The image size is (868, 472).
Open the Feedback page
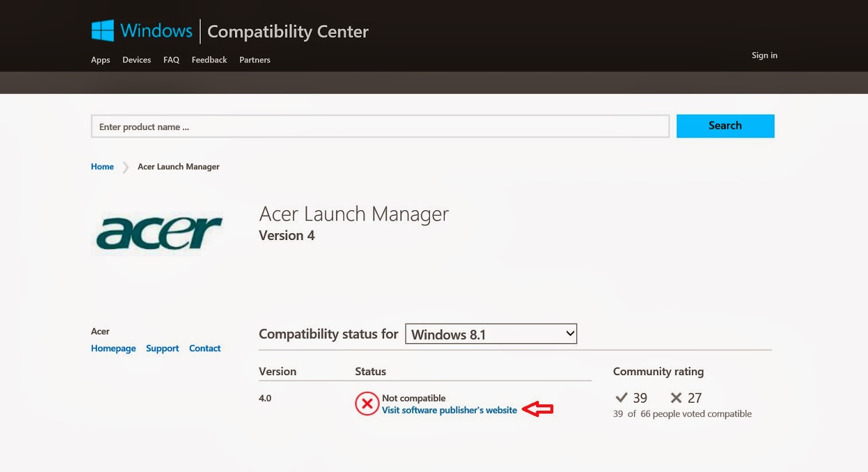click(x=209, y=60)
